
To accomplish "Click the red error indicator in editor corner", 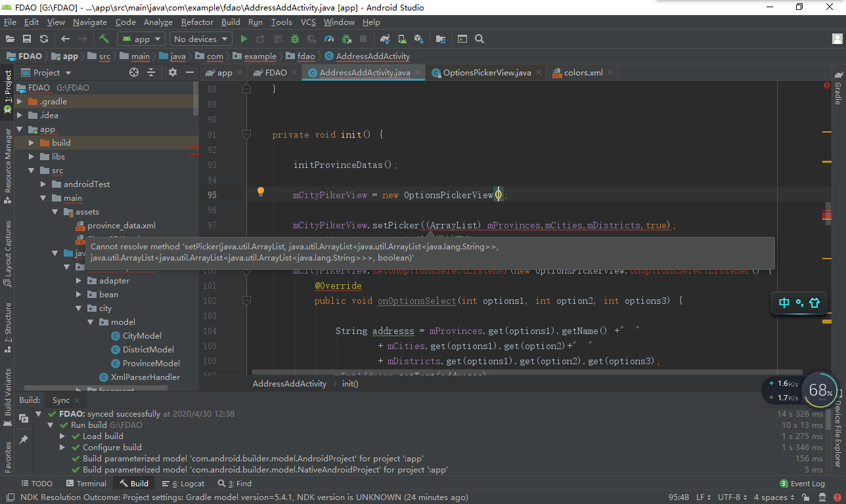I will point(827,85).
